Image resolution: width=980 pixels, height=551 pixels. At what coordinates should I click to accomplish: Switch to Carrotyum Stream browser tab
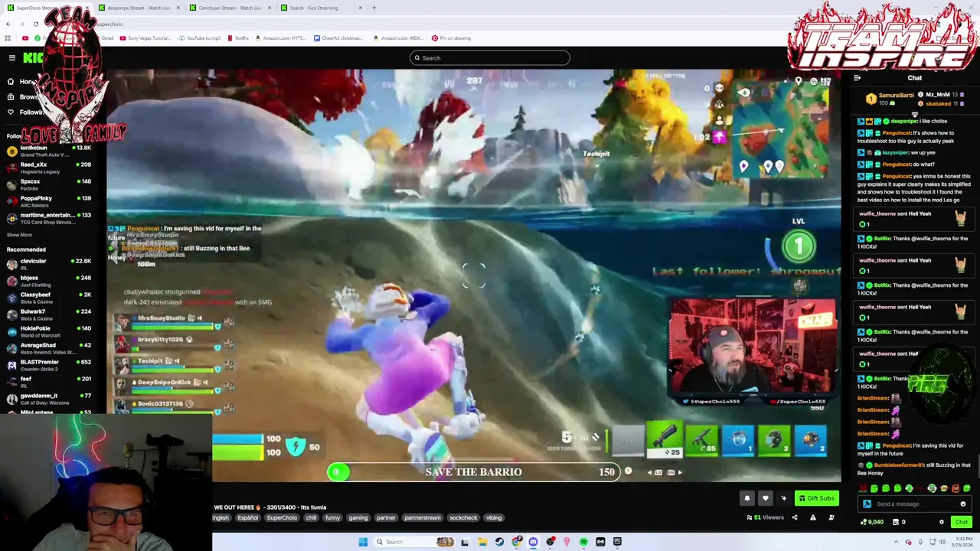(x=230, y=8)
